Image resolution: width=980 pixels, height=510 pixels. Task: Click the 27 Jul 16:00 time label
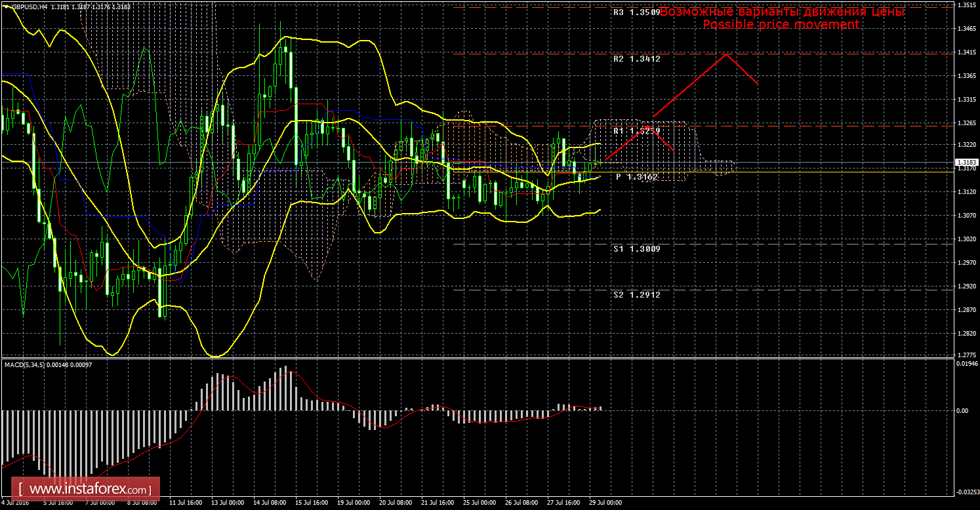point(563,503)
